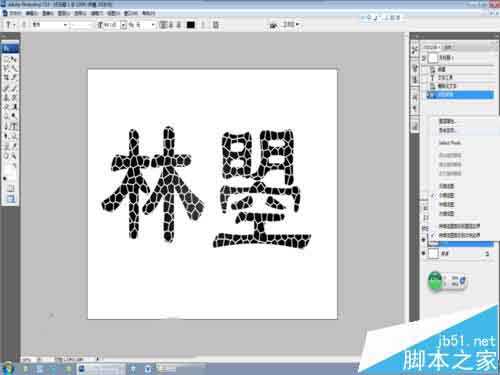Open the Layer menu
This screenshot has height=375, width=500.
[64, 13]
